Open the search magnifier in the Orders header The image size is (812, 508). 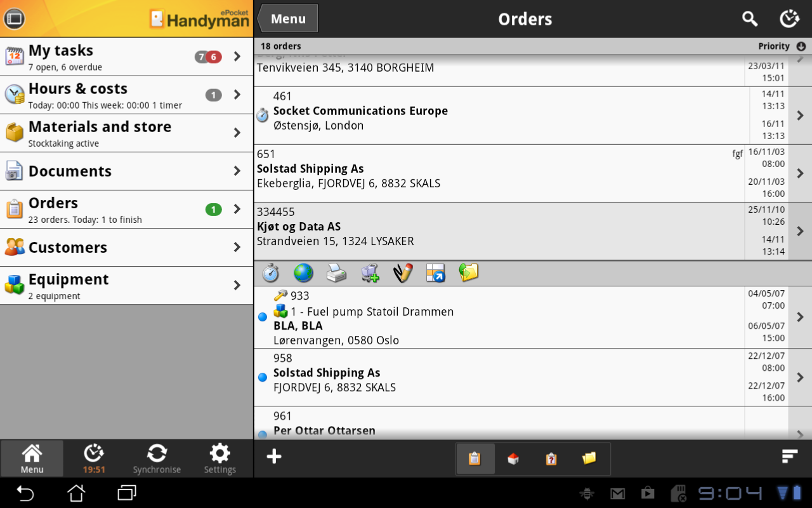[750, 19]
